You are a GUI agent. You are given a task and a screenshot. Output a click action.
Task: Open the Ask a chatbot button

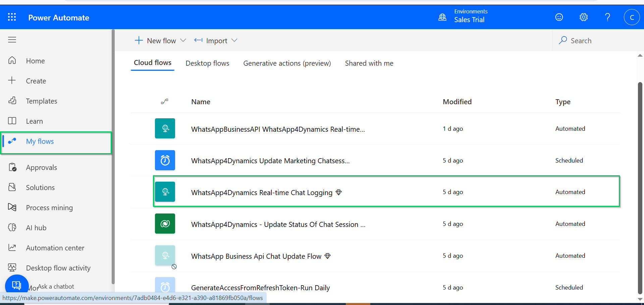point(16,285)
